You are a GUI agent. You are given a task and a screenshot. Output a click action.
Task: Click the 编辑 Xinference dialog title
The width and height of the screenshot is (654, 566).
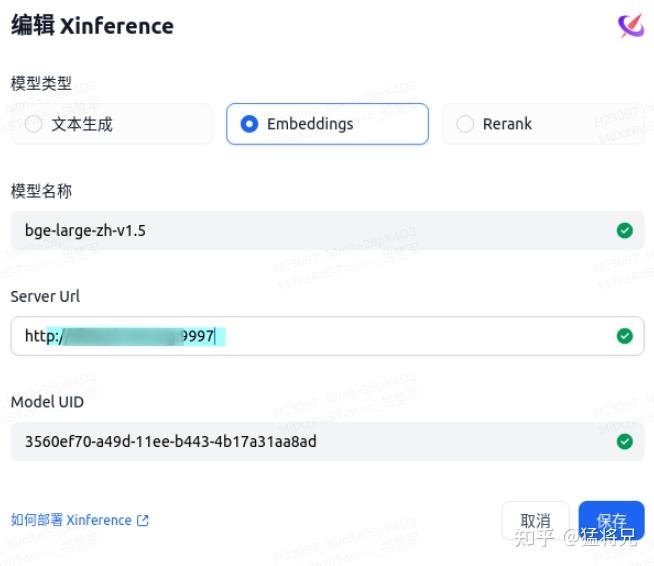[x=92, y=26]
